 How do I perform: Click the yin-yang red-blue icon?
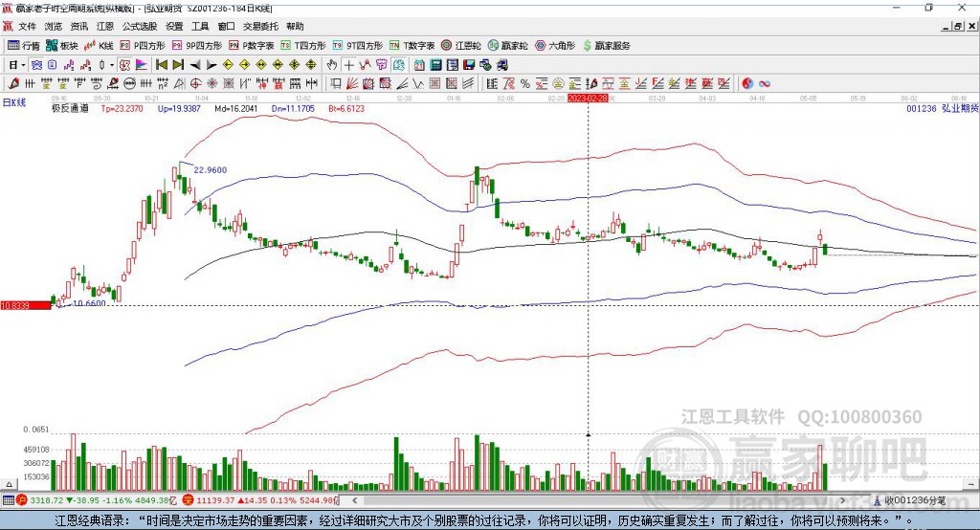[746, 83]
